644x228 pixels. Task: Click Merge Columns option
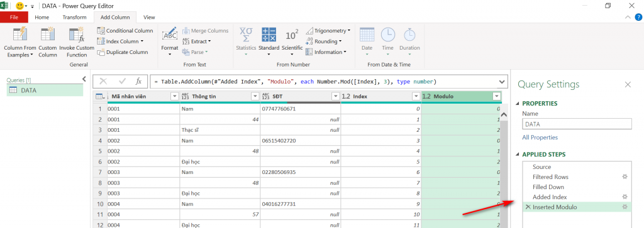click(205, 31)
